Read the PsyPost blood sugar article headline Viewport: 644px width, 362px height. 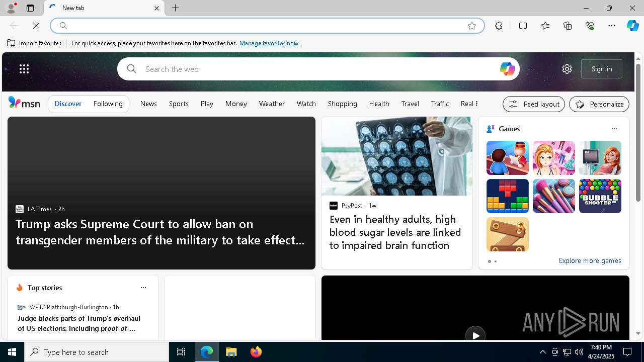[x=395, y=232]
